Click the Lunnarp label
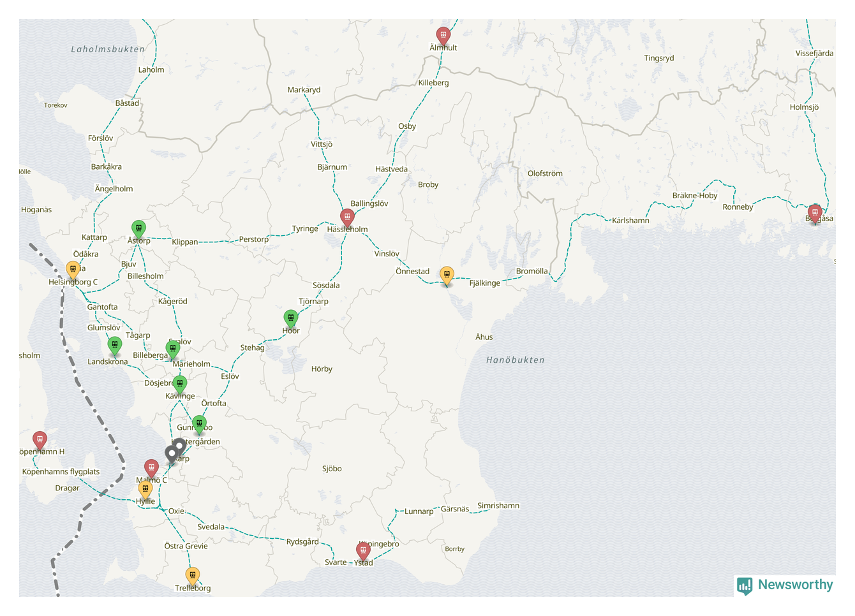The image size is (855, 616). click(x=419, y=511)
